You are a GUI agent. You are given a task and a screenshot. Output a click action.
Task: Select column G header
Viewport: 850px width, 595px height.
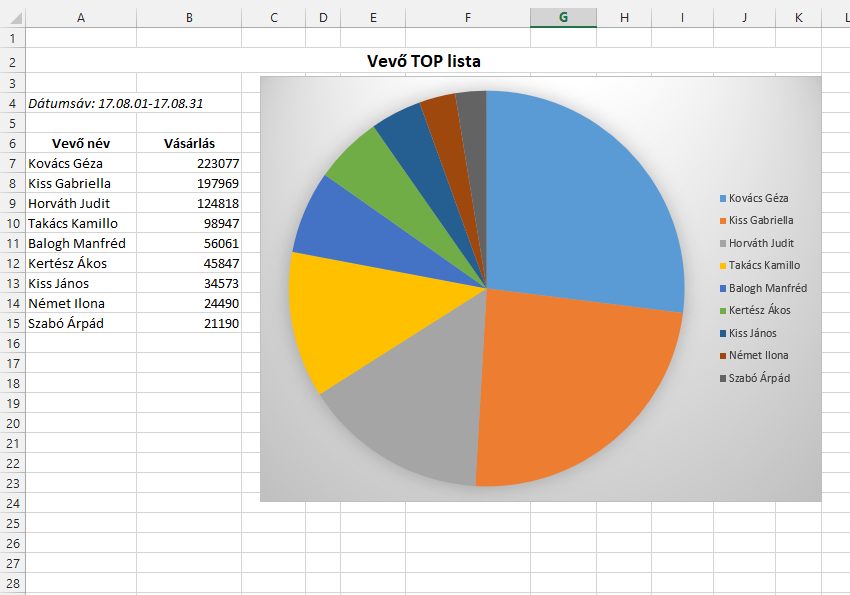point(563,17)
